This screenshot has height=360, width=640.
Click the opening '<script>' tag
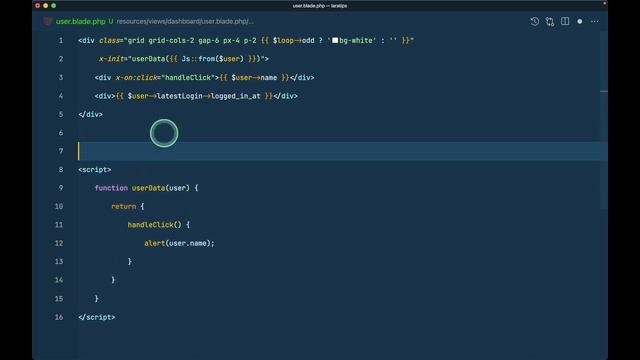coord(94,169)
